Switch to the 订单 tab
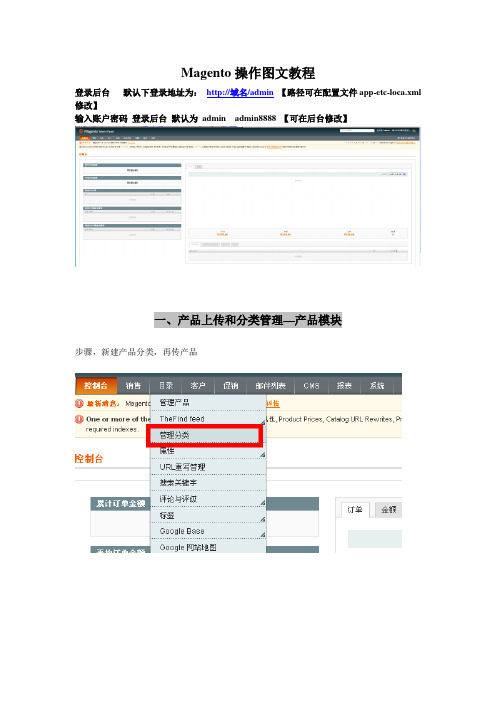The image size is (496, 702). pyautogui.click(x=355, y=509)
